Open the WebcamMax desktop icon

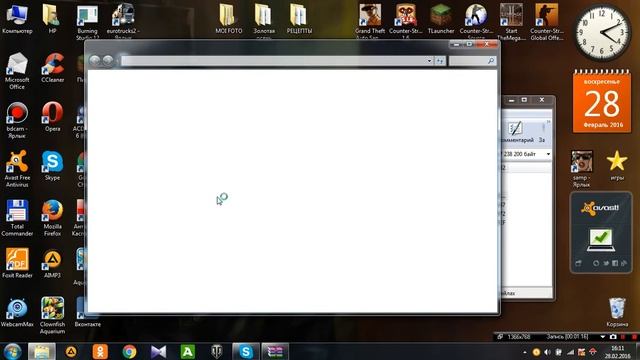(17, 312)
